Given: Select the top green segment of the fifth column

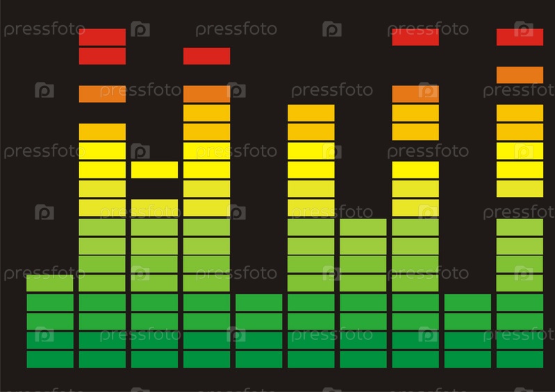Looking at the screenshot, I should [x=258, y=302].
